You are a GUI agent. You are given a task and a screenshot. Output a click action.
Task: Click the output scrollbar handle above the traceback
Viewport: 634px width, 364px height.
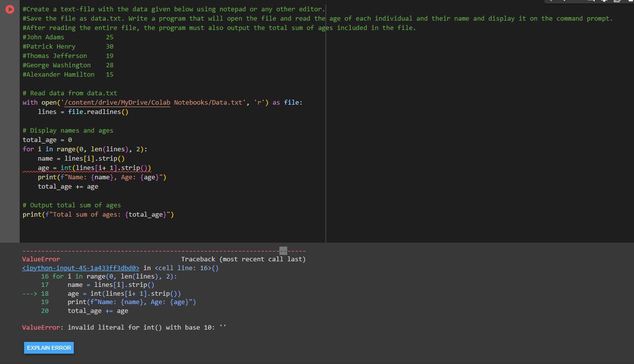click(283, 251)
